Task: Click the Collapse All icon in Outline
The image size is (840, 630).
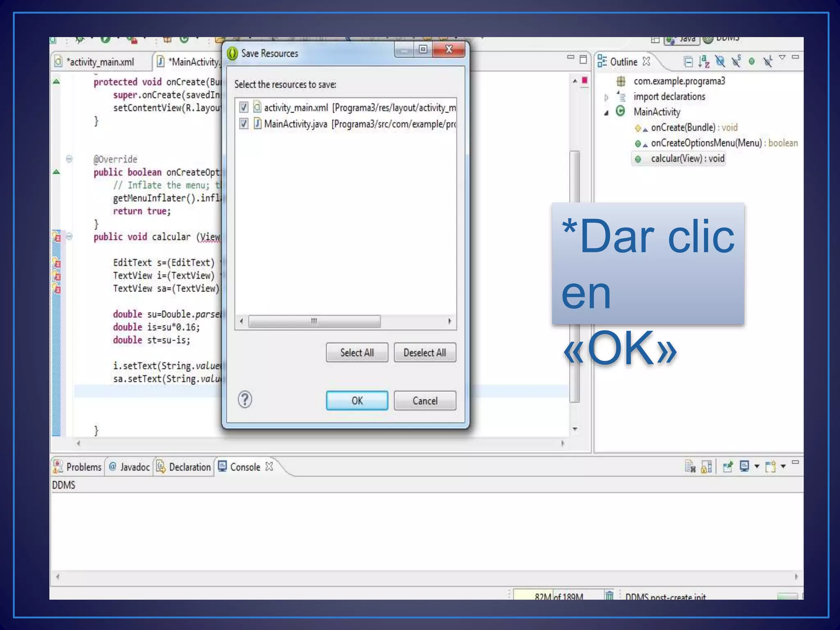Action: click(x=688, y=62)
